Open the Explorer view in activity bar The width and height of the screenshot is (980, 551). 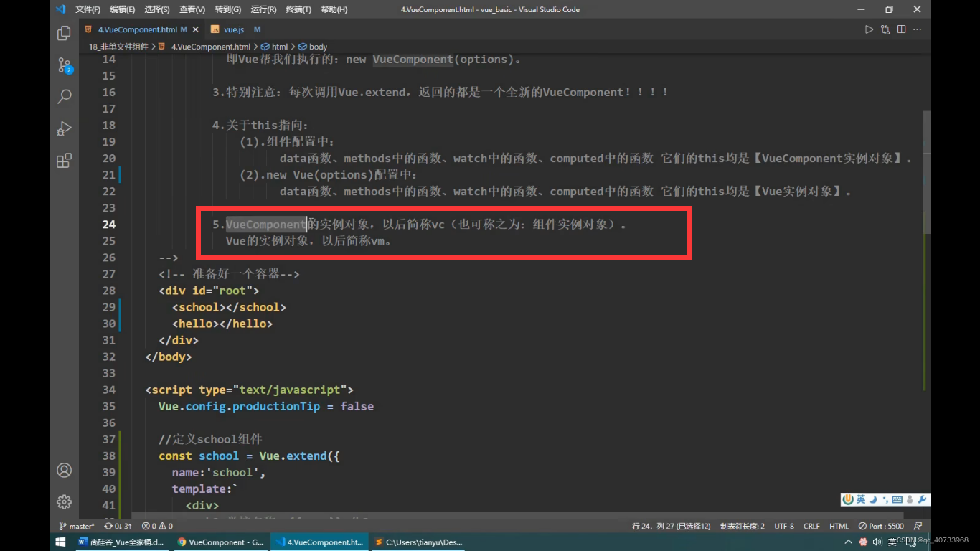click(x=64, y=33)
